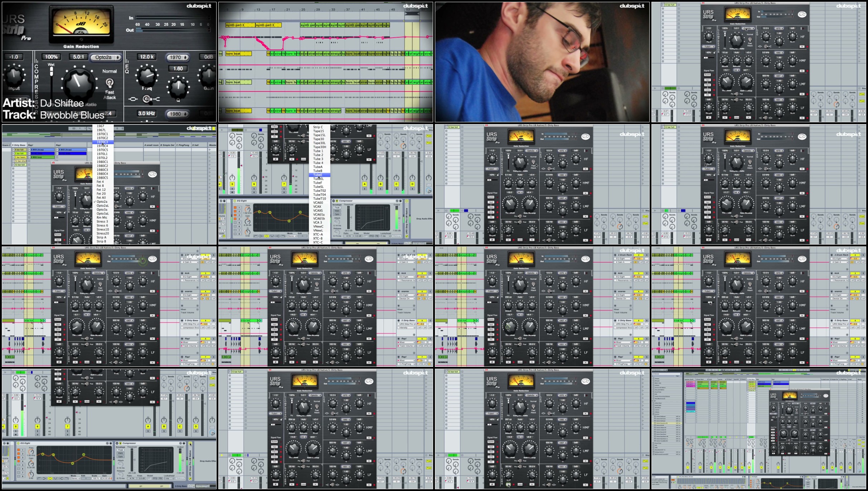Choose 1970C3 highlighted in the model list
Screen dimensions: 868x491
(x=103, y=142)
